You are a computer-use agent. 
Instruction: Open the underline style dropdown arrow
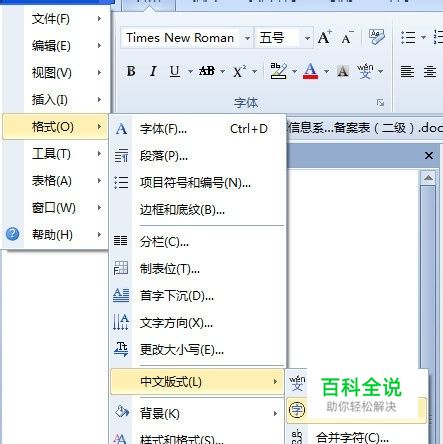coord(190,71)
